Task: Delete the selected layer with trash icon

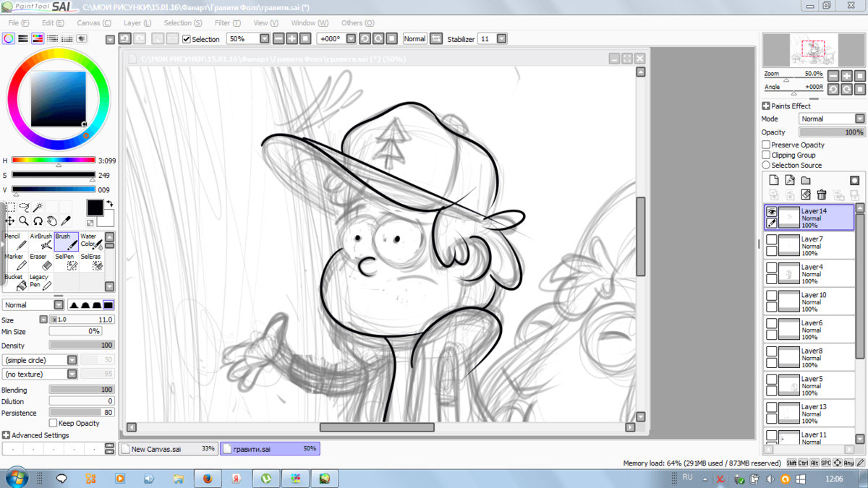Action: (x=822, y=194)
